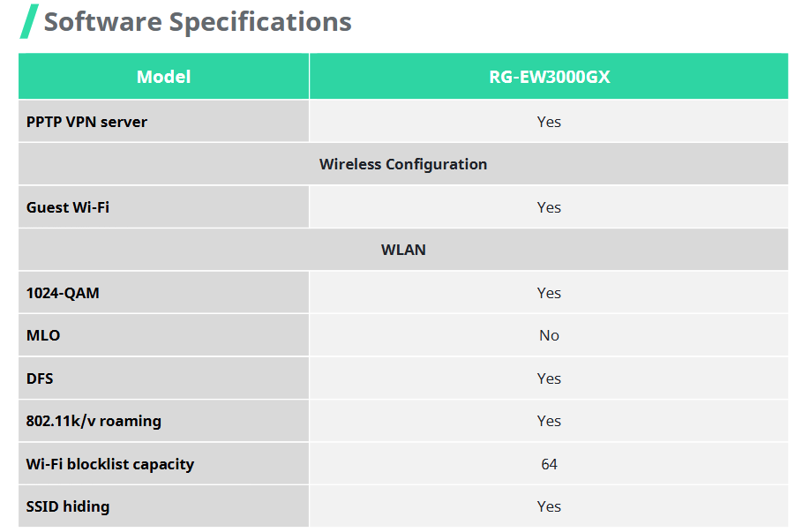Viewport: 795px width, 532px height.
Task: Select the DFS row label
Action: (x=40, y=378)
